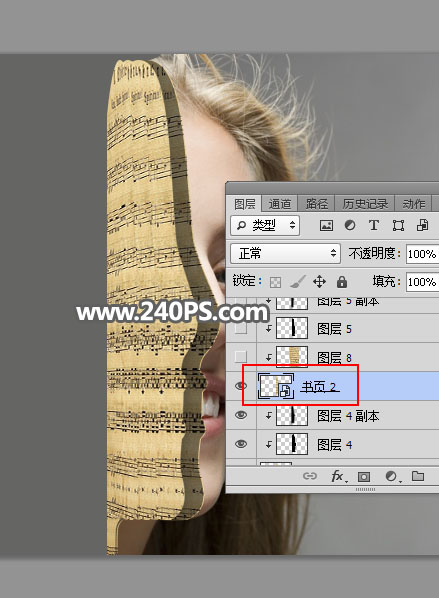
Task: Filter layers by smart object icon
Action: point(422,225)
